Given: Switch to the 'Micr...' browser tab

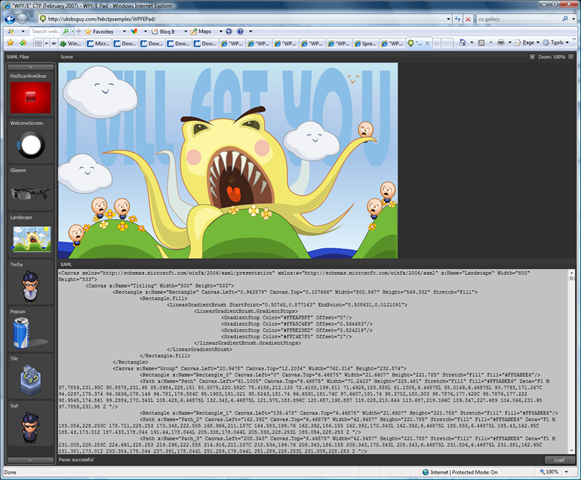Looking at the screenshot, I should tap(98, 44).
